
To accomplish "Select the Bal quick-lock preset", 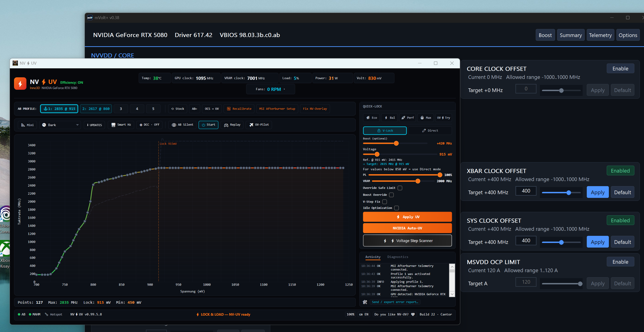I will tap(390, 118).
